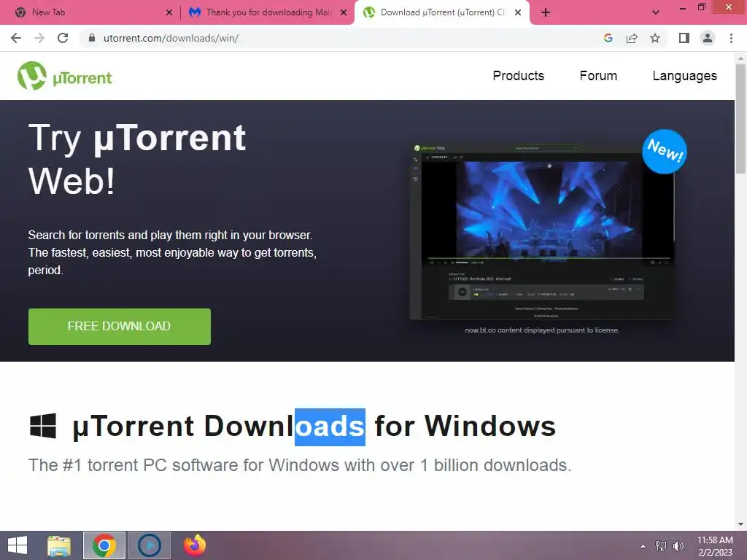Click the Chrome taskbar icon
Viewport: 747px width, 560px height.
tap(104, 545)
